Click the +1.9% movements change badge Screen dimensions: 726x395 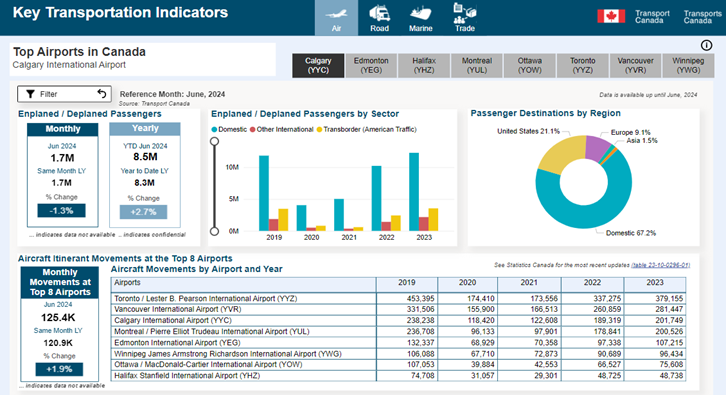point(59,369)
